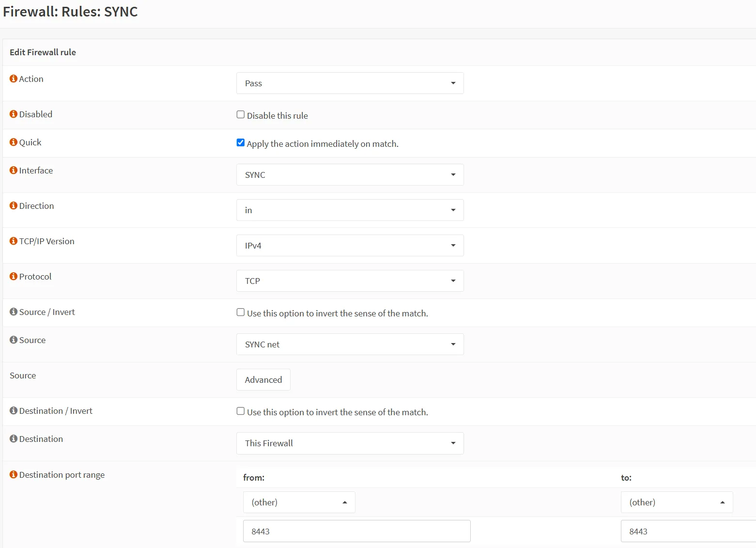Open the Interface dropdown showing SYNC

click(350, 174)
